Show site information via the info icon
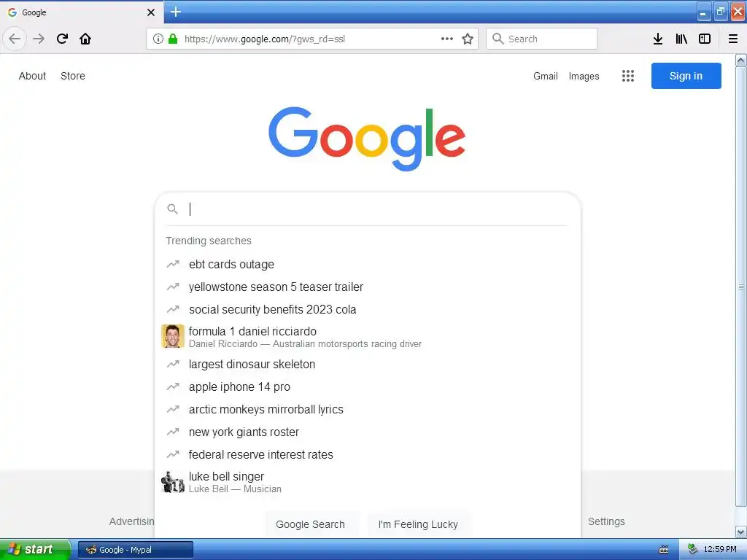This screenshot has width=747, height=560. [158, 39]
